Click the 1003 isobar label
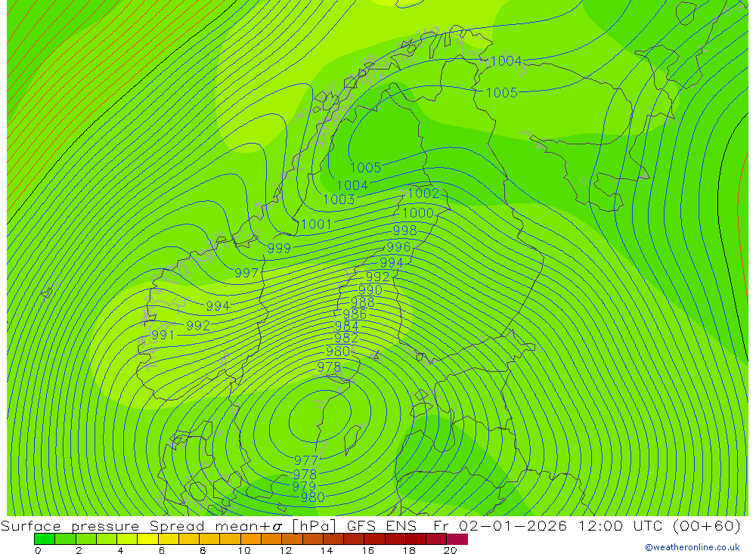This screenshot has height=554, width=756. [x=339, y=199]
